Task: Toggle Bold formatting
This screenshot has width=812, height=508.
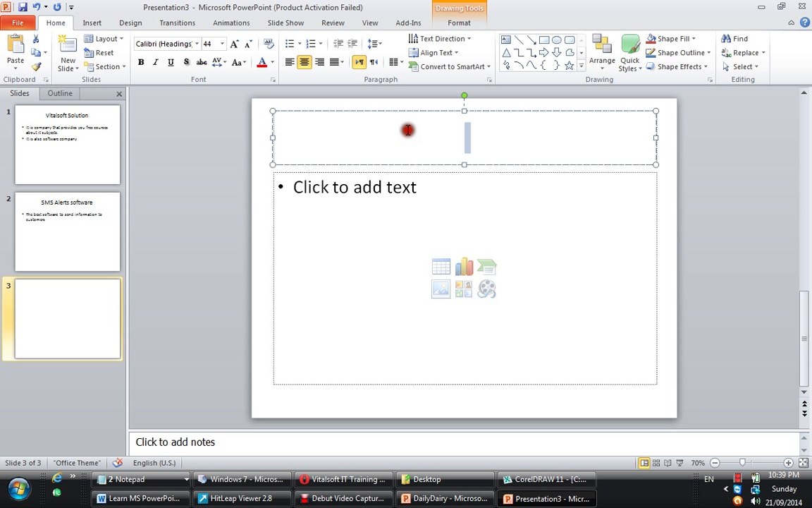Action: click(141, 62)
